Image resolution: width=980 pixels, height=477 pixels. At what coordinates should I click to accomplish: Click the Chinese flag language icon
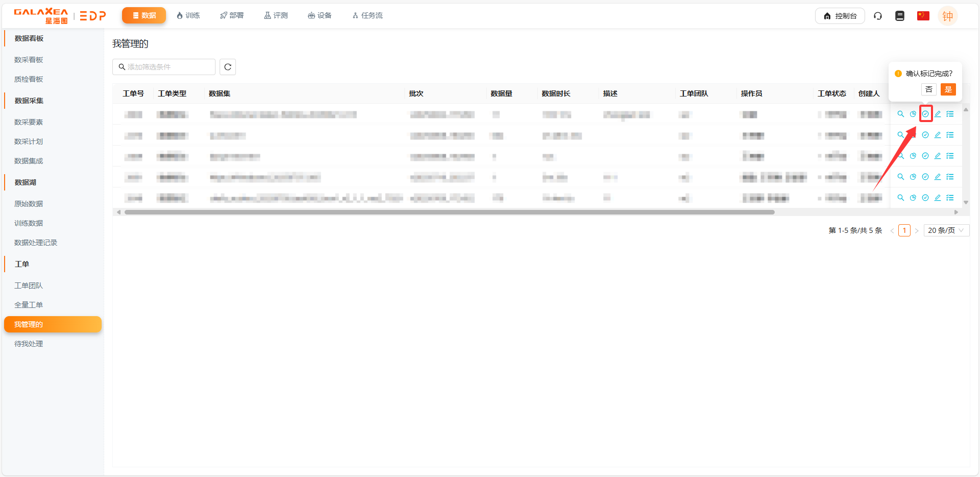tap(923, 16)
